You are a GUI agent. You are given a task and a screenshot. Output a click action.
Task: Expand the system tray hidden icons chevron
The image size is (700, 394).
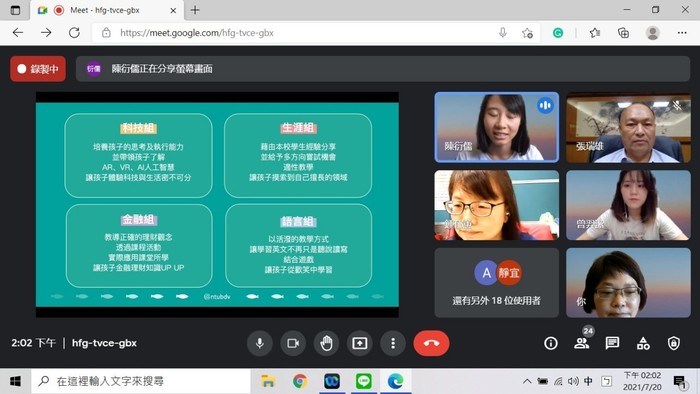pyautogui.click(x=527, y=381)
